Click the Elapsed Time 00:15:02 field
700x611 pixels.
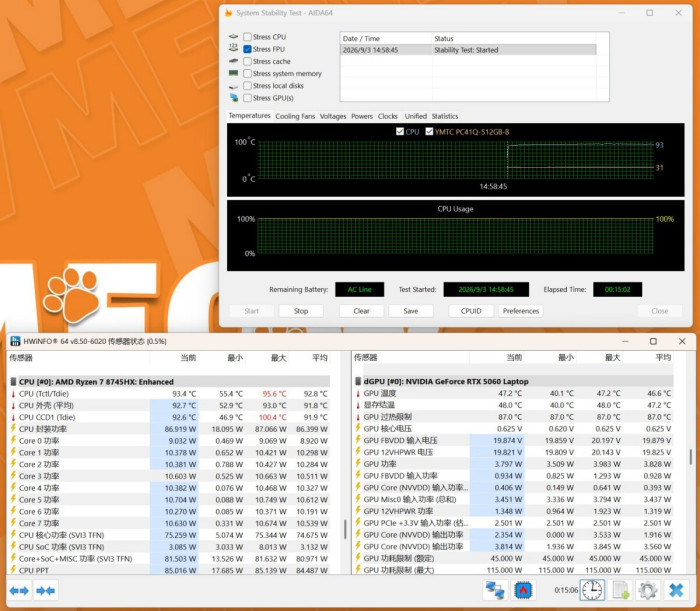(x=617, y=289)
